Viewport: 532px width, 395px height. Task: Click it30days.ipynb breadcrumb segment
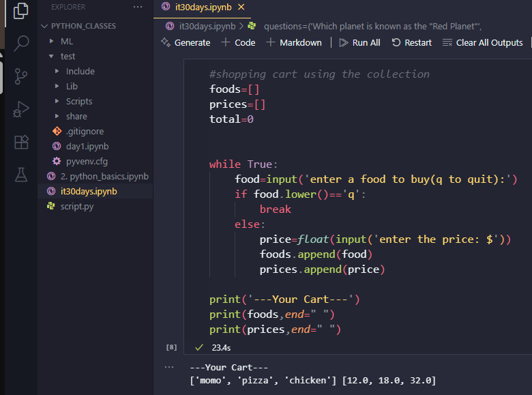(207, 26)
